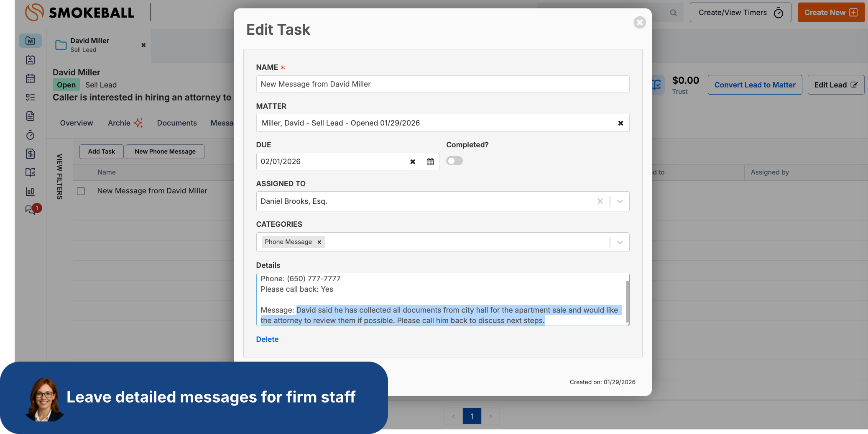Clear the selected matter in Matter field
The height and width of the screenshot is (434, 868).
[x=620, y=123]
